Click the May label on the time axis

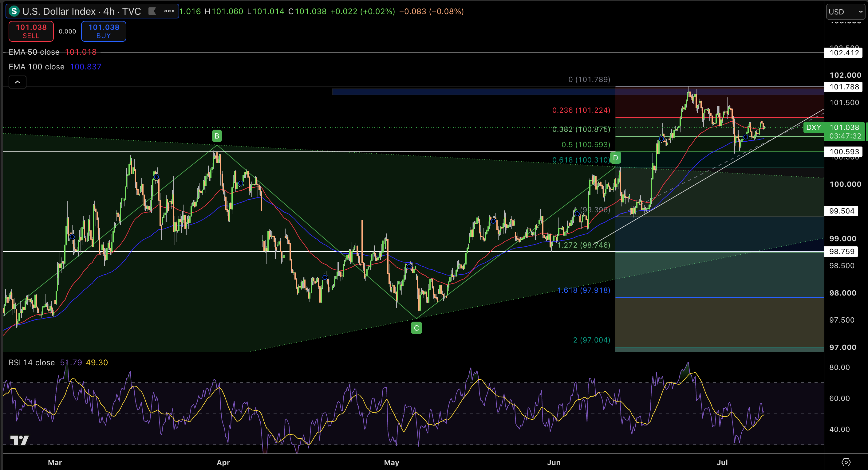(392, 463)
